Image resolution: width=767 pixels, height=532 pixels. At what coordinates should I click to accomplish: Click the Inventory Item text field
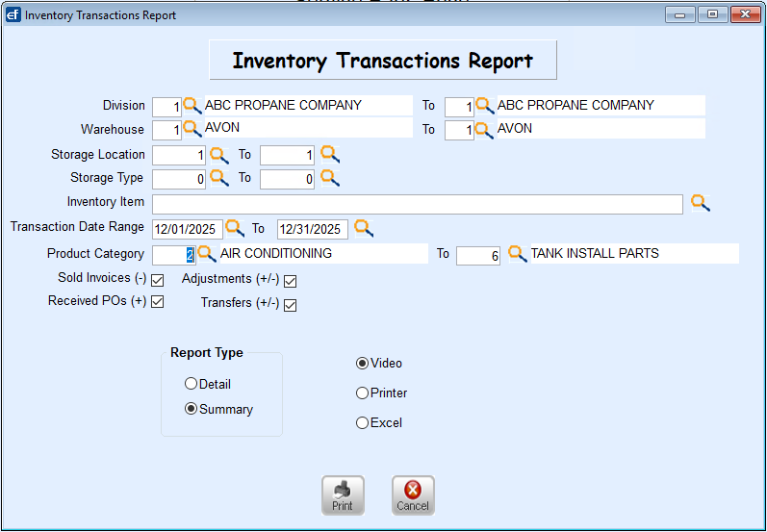coord(418,204)
